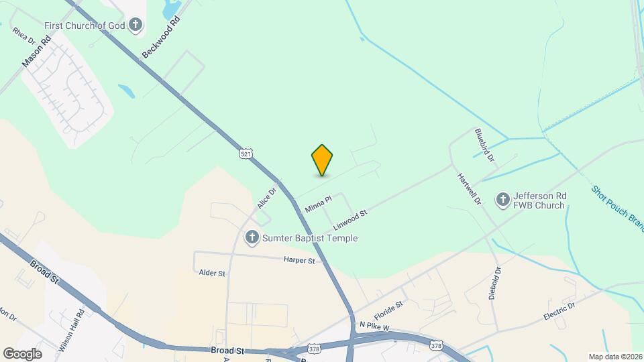Click the Beckwood Rd label
Screen dimensions: 644x362
click(x=161, y=37)
